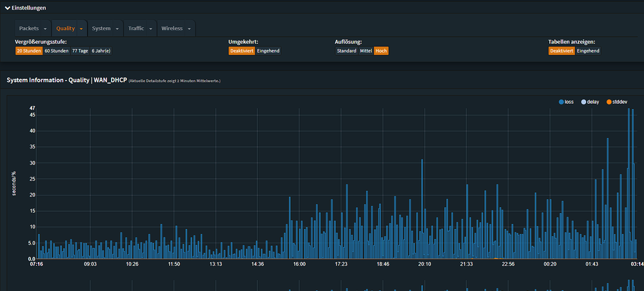Enable Eingehend under Tabellen anzeigen
Viewport: 644px width, 291px height.
[x=588, y=50]
